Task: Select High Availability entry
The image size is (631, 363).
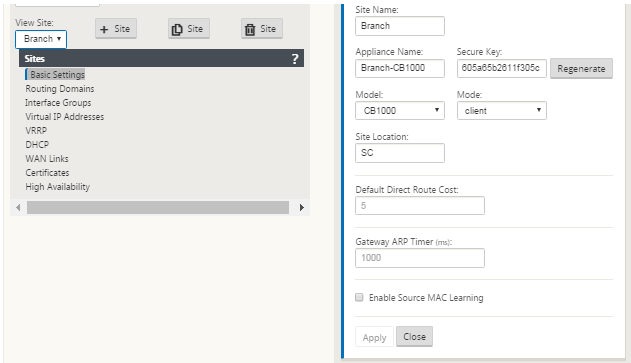Action: (58, 187)
